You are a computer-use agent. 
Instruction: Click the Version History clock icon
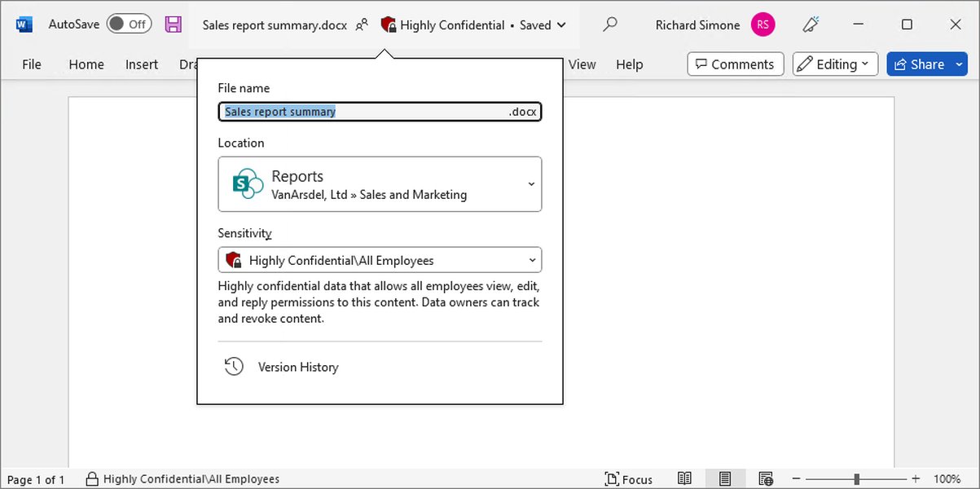[x=234, y=367]
